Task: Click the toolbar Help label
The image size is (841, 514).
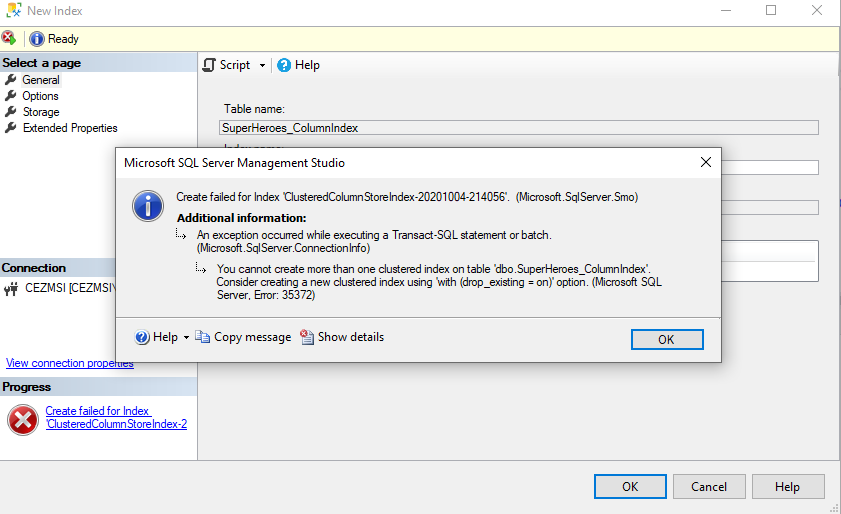Action: tap(307, 65)
